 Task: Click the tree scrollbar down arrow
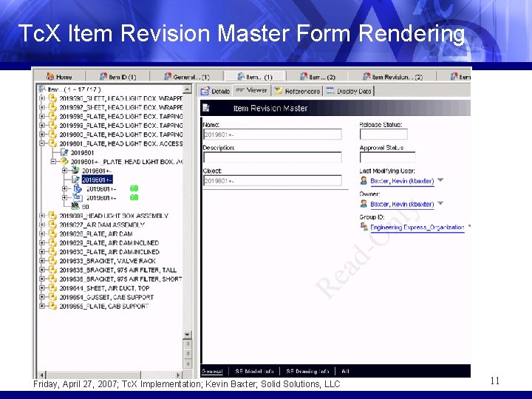pos(187,334)
